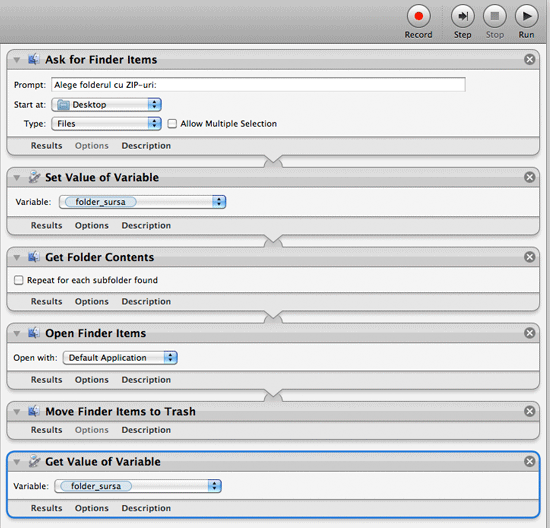Open Variable dropdown in Set Value of Variable
The image size is (550, 528).
(142, 202)
